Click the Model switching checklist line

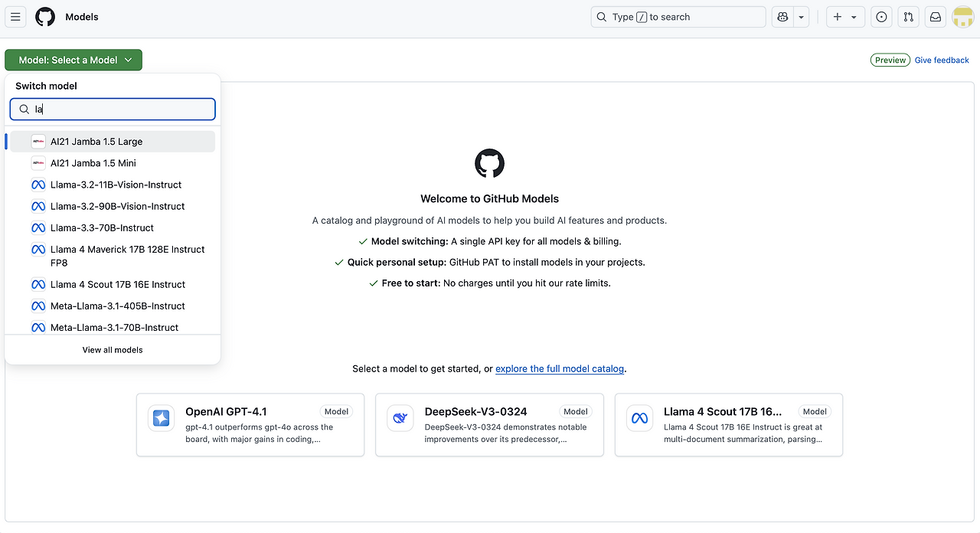[x=490, y=241]
